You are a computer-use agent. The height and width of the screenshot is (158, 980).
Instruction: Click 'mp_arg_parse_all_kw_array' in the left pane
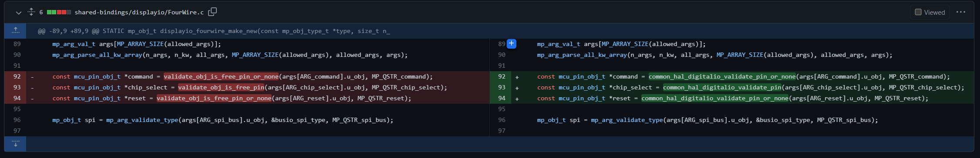[97, 55]
